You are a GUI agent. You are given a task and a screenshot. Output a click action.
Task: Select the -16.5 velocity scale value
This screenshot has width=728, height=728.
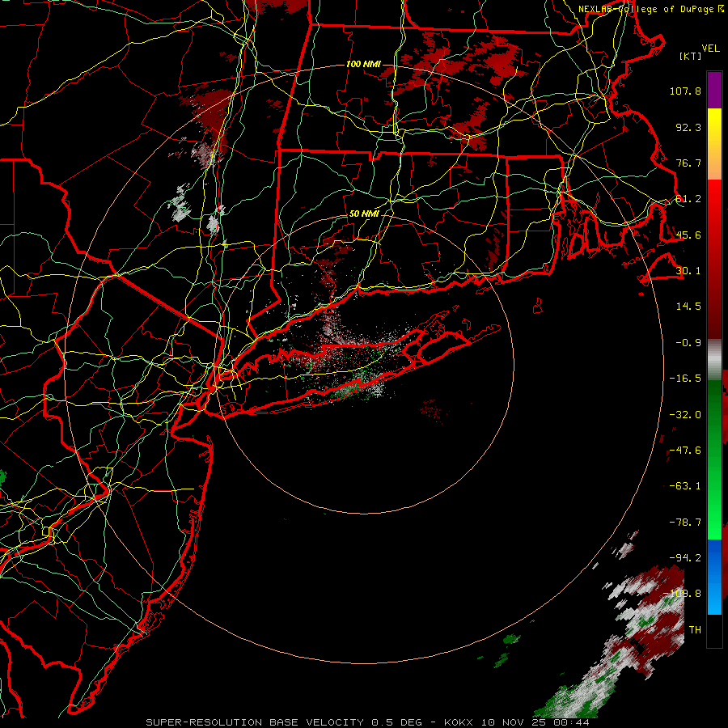685,379
